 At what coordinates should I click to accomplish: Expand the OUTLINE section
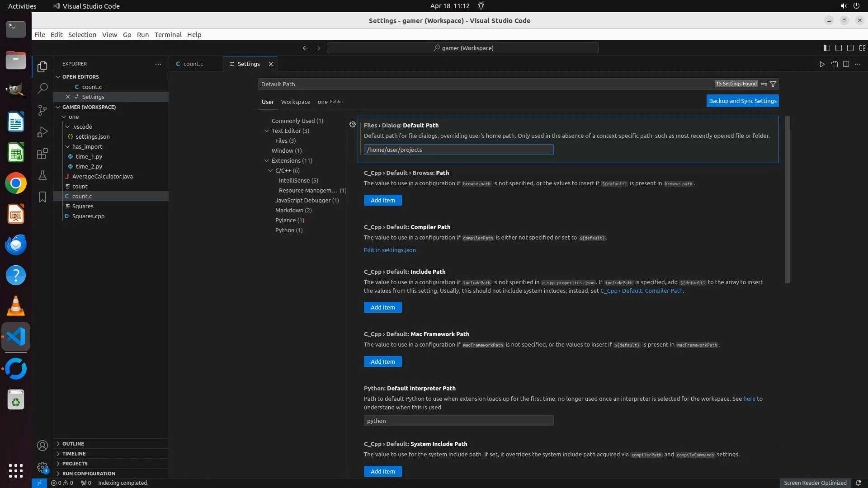[x=73, y=444]
